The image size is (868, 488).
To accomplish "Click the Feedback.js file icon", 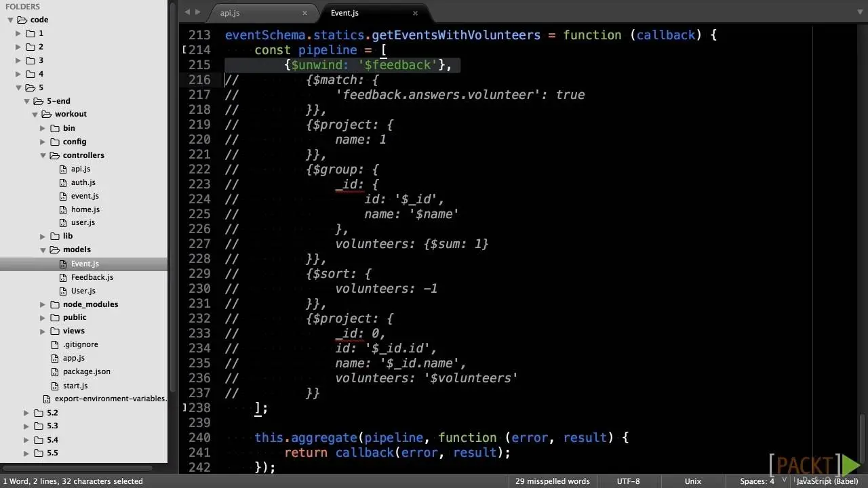I will coord(64,277).
